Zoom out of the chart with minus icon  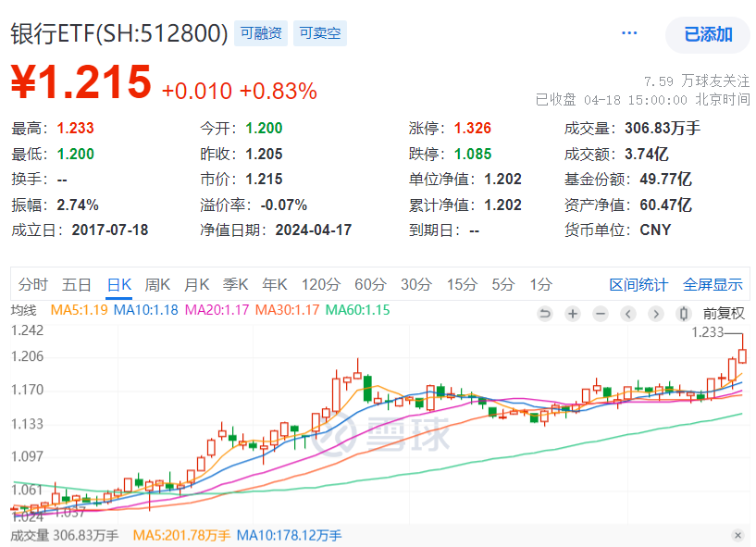coord(600,314)
